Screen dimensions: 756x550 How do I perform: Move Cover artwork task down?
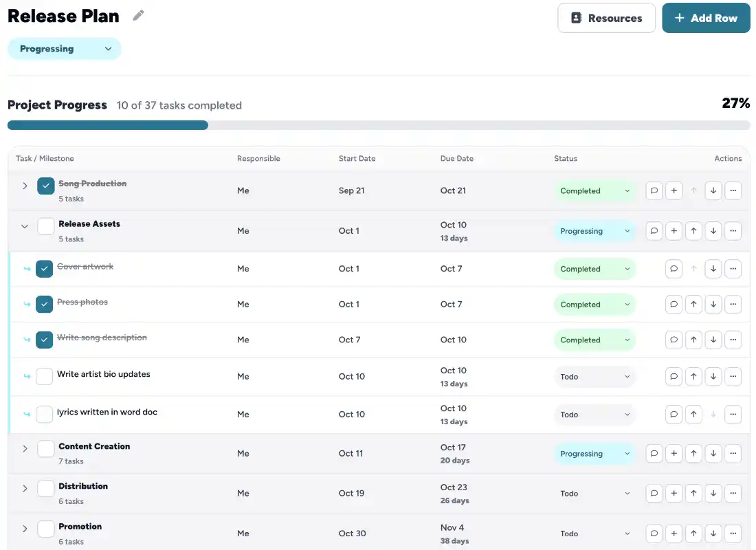click(x=713, y=269)
